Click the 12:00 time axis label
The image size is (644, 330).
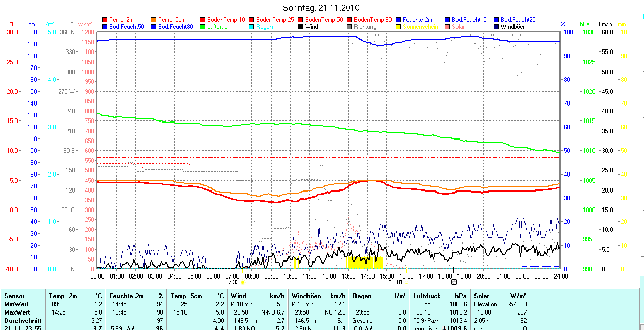tap(329, 276)
